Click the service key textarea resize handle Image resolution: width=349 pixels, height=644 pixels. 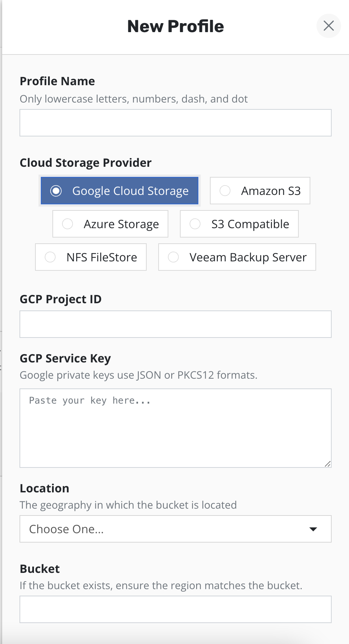328,464
